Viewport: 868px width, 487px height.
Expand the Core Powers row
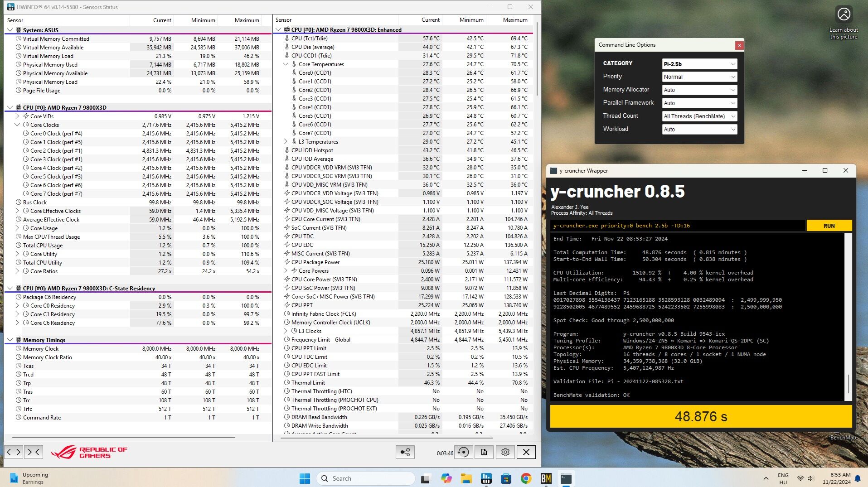(x=286, y=271)
